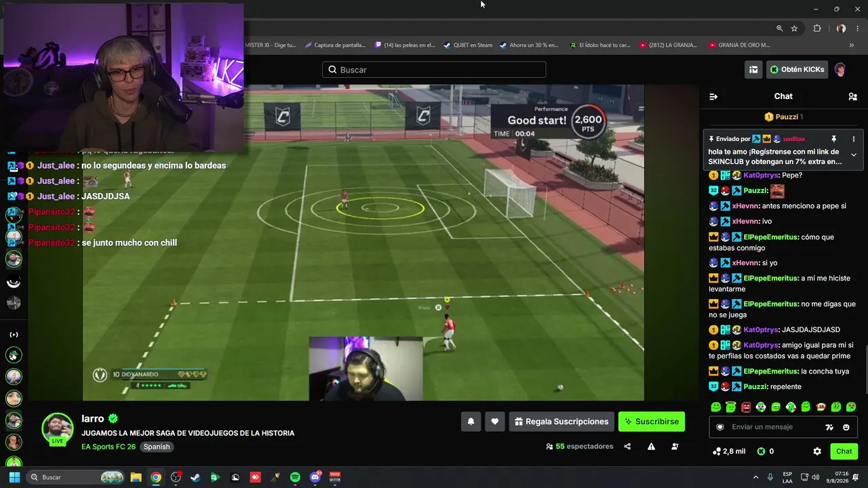868x488 pixels.
Task: Expand the pinned message with the chevron
Action: pos(854,155)
